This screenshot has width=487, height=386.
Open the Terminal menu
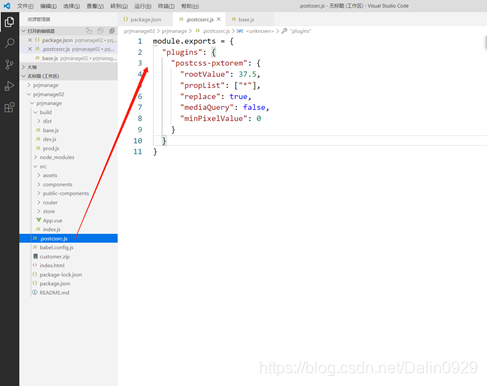(x=166, y=6)
